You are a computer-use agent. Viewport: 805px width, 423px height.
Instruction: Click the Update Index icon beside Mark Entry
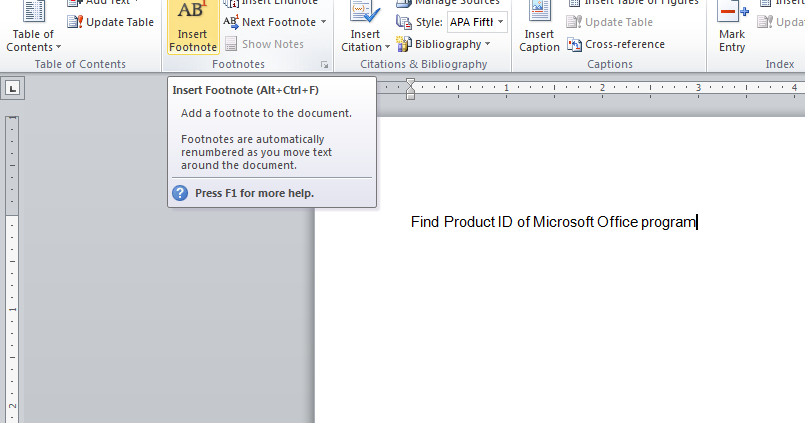point(765,22)
